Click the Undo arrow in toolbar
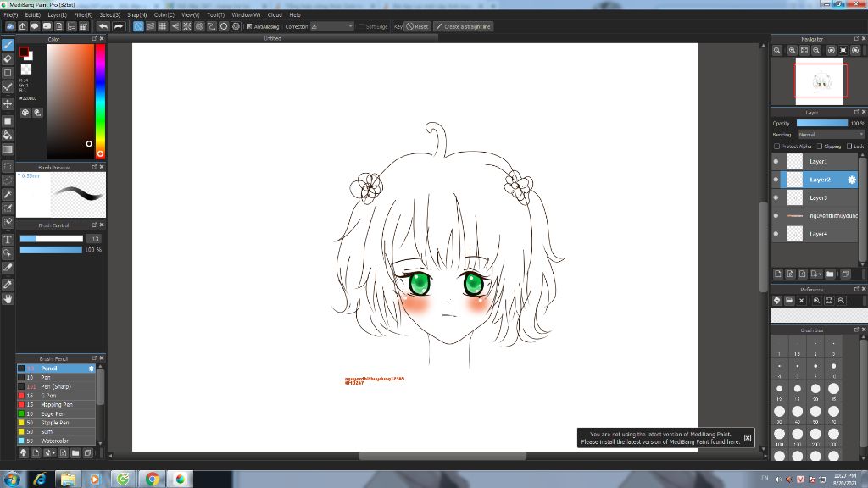Viewport: 868px width, 488px height. pos(103,26)
